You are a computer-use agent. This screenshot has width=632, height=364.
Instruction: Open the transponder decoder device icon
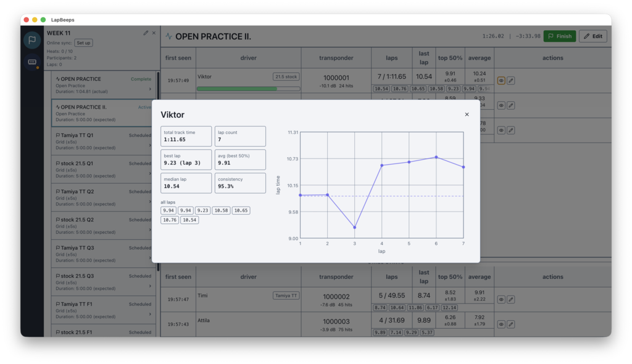point(32,62)
